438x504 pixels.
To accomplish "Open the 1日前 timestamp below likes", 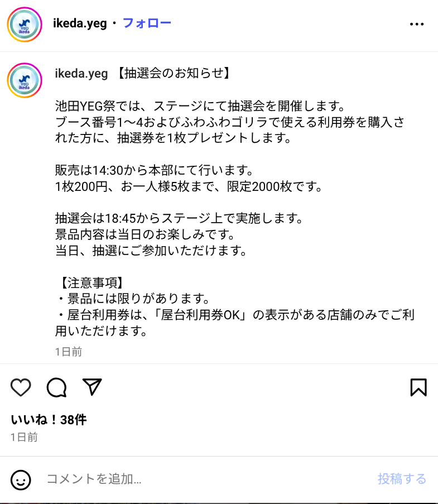I will 24,437.
